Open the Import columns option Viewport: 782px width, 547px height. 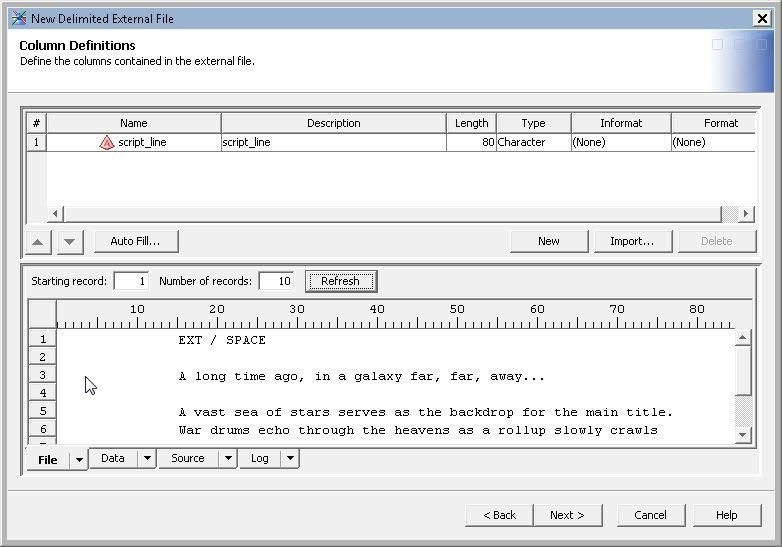pyautogui.click(x=632, y=241)
